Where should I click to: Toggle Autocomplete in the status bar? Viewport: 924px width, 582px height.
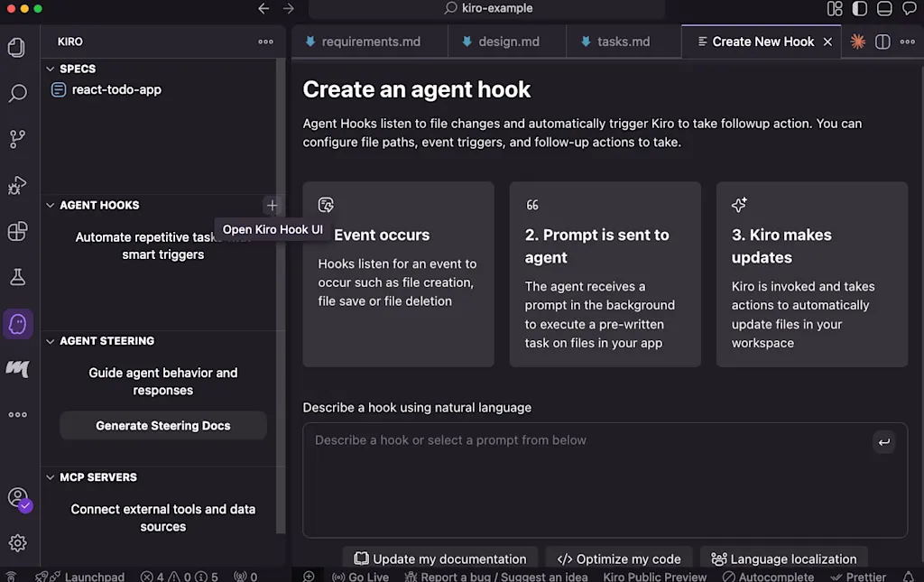769,576
